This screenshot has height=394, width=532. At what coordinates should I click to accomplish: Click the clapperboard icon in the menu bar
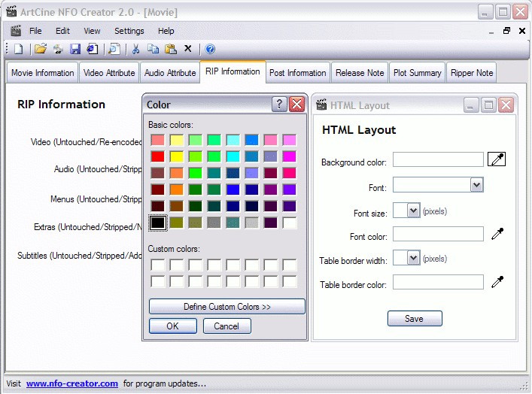(16, 31)
